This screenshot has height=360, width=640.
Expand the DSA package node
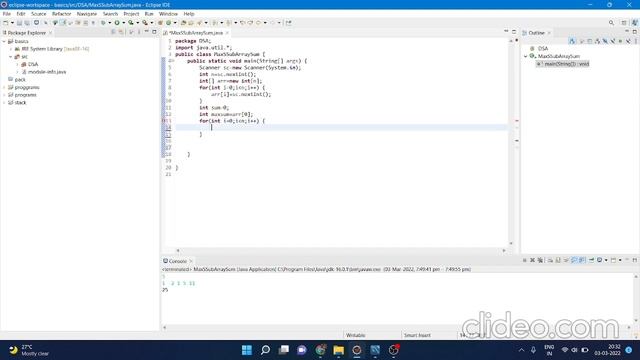17,64
